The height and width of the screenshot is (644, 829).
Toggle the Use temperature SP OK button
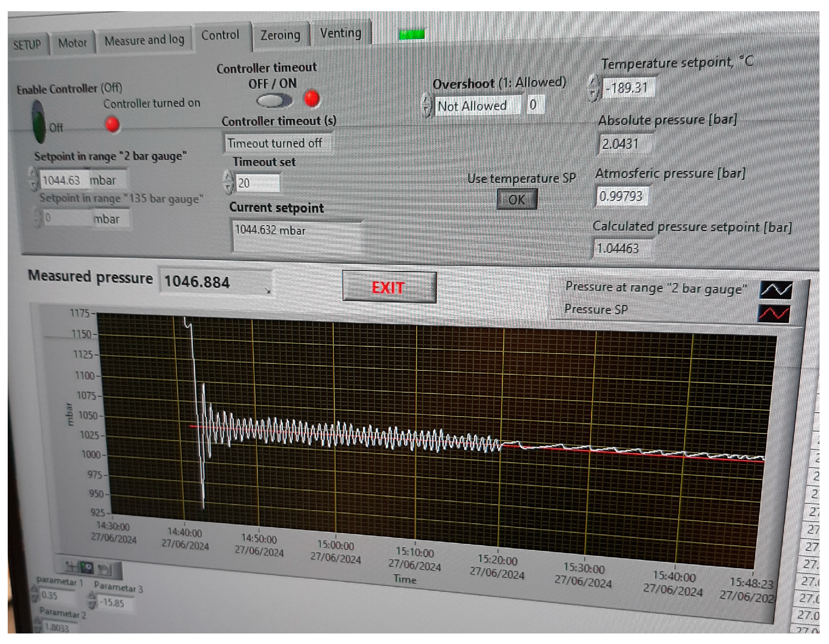(516, 199)
